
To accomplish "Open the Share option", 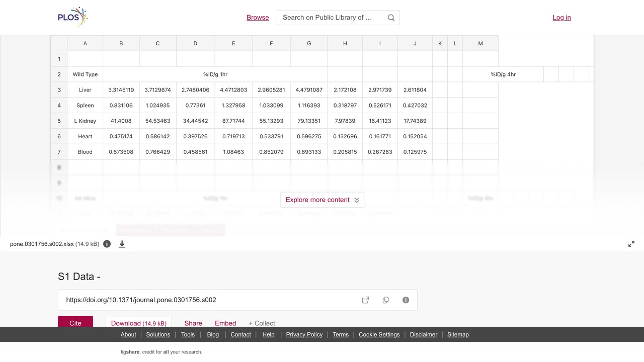I will (193, 323).
